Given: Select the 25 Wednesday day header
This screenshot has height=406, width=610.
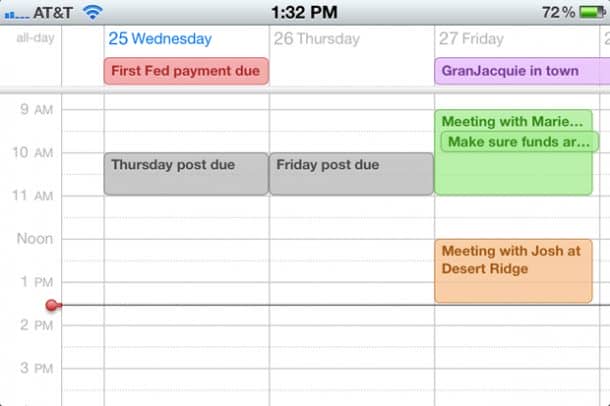Looking at the screenshot, I should [160, 39].
